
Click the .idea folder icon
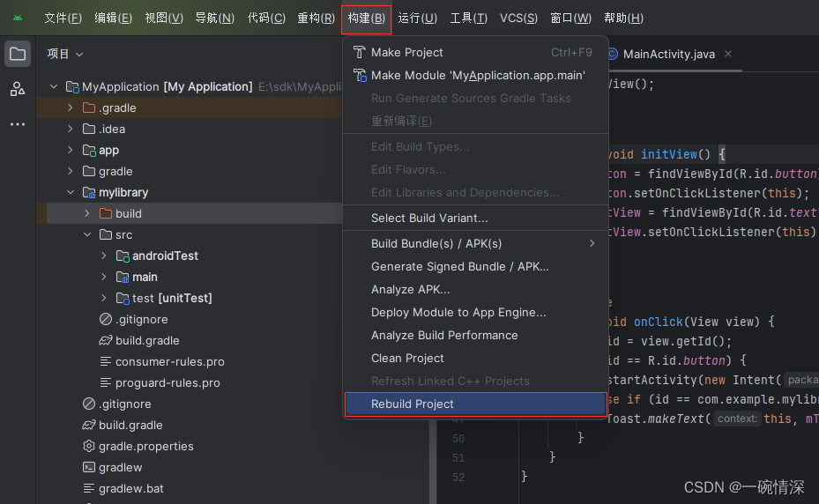89,129
